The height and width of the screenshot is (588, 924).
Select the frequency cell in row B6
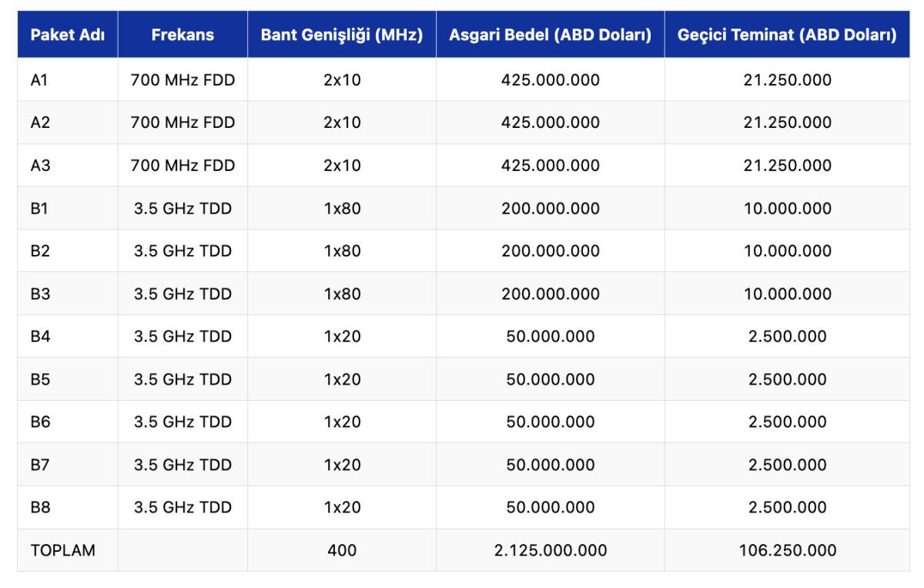tap(182, 422)
